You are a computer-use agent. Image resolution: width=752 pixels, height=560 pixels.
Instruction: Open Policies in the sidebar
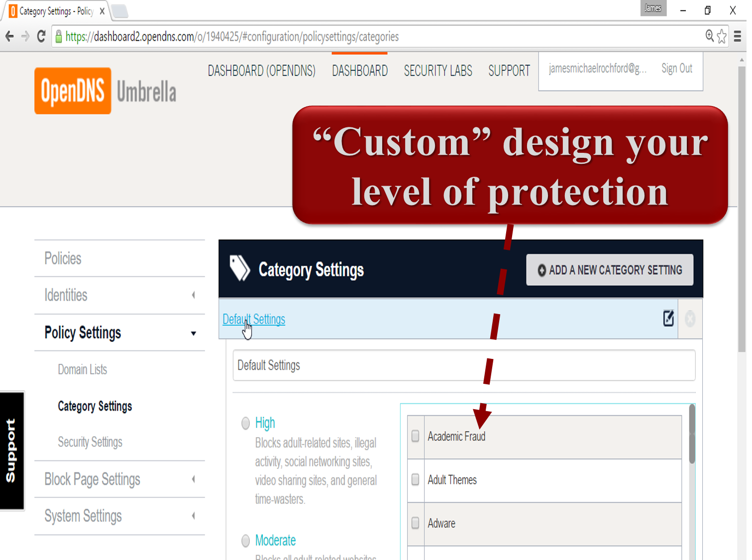pos(63,258)
